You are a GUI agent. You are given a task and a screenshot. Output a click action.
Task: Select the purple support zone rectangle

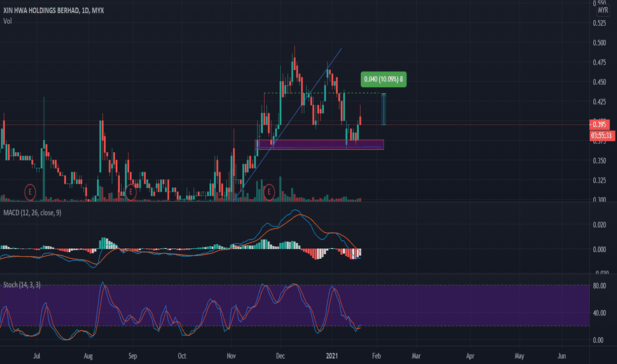320,144
